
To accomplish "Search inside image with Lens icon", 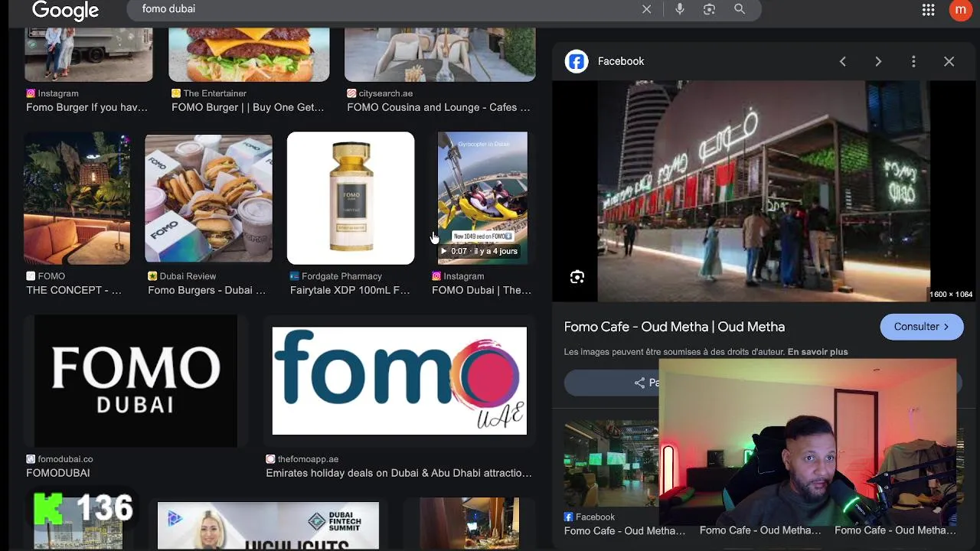I will [577, 277].
